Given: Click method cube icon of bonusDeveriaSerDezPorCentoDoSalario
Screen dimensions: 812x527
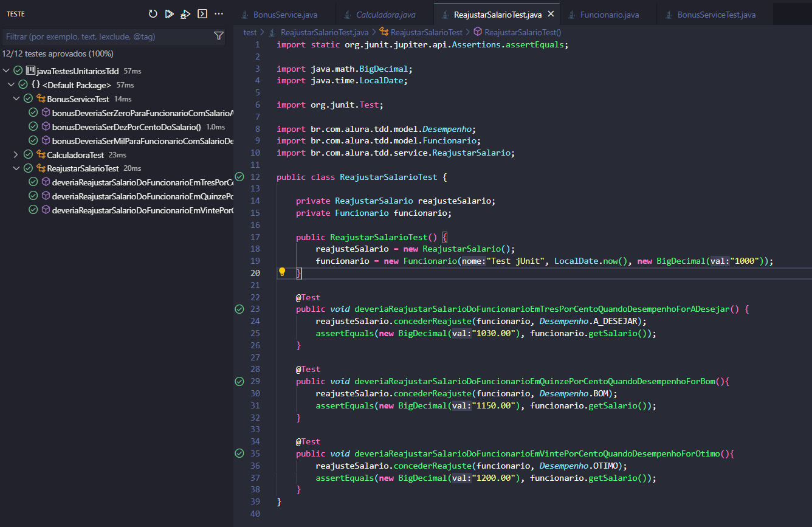Looking at the screenshot, I should pos(46,127).
